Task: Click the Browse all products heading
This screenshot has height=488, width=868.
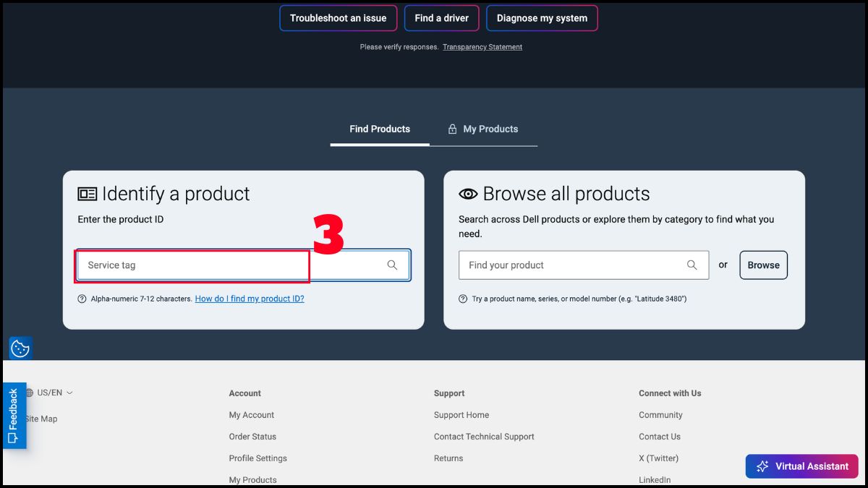Action: [566, 194]
